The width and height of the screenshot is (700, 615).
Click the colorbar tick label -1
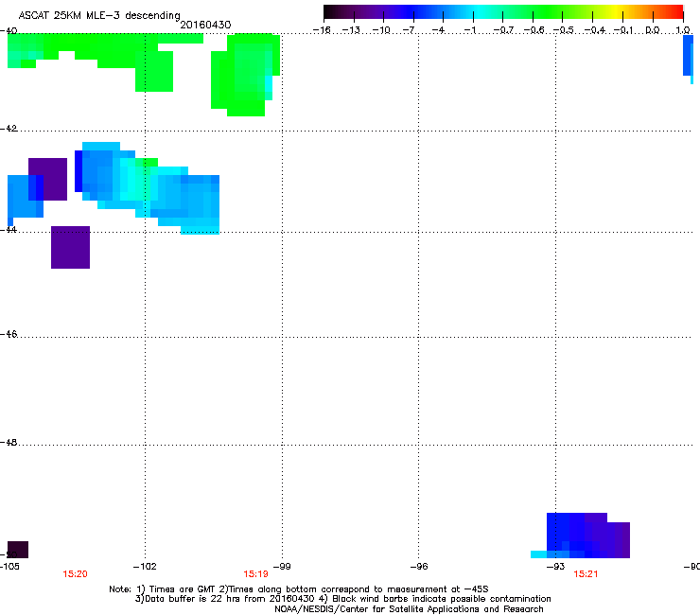470,30
